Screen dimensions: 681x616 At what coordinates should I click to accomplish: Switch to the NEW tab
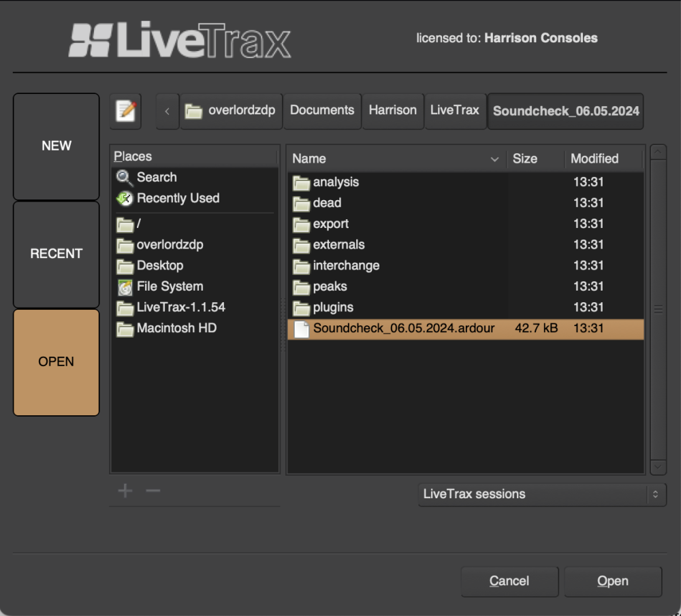pos(56,146)
